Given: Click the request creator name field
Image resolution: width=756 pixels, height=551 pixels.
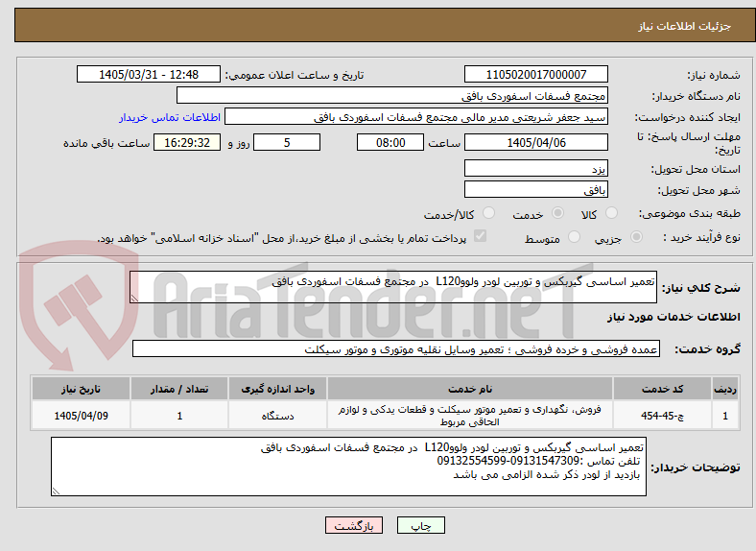Looking at the screenshot, I should (416, 117).
